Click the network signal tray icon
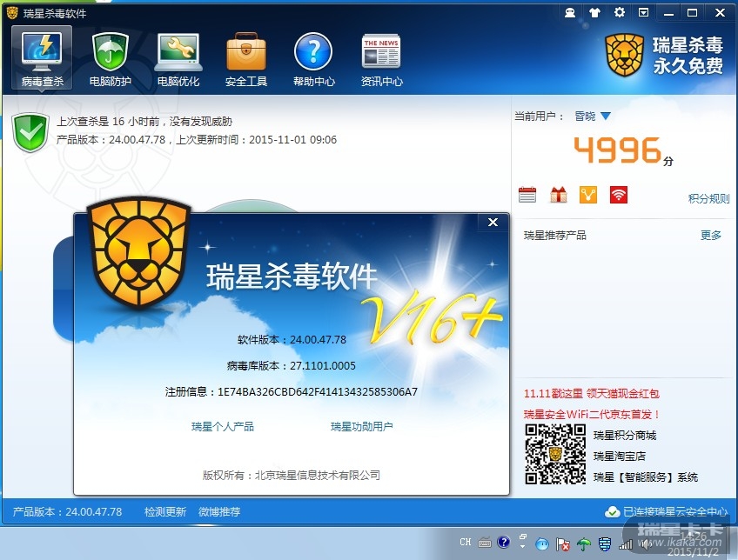Viewport: 738px width, 560px height. point(626,544)
